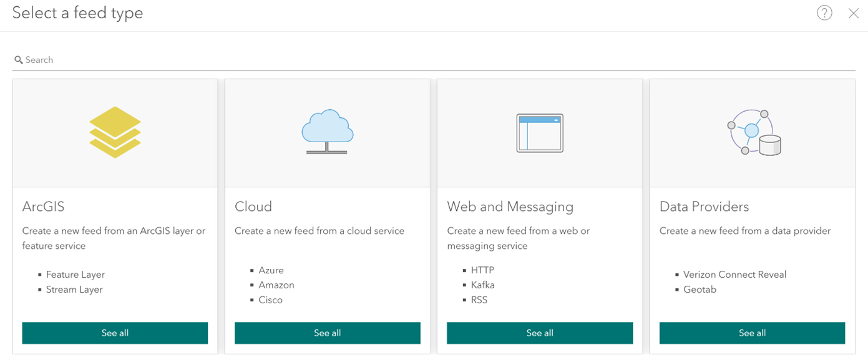Close the Select a feed type dialog
The width and height of the screenshot is (868, 360).
tap(854, 13)
